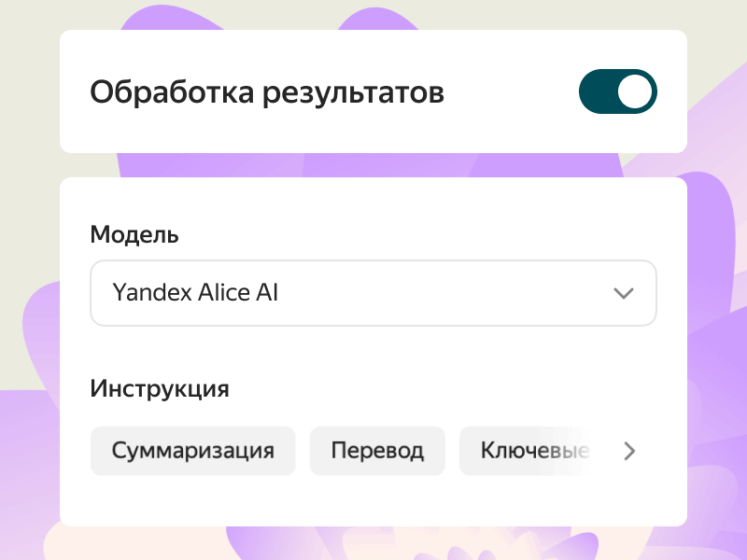
Task: Click the Модель field label
Action: point(134,234)
